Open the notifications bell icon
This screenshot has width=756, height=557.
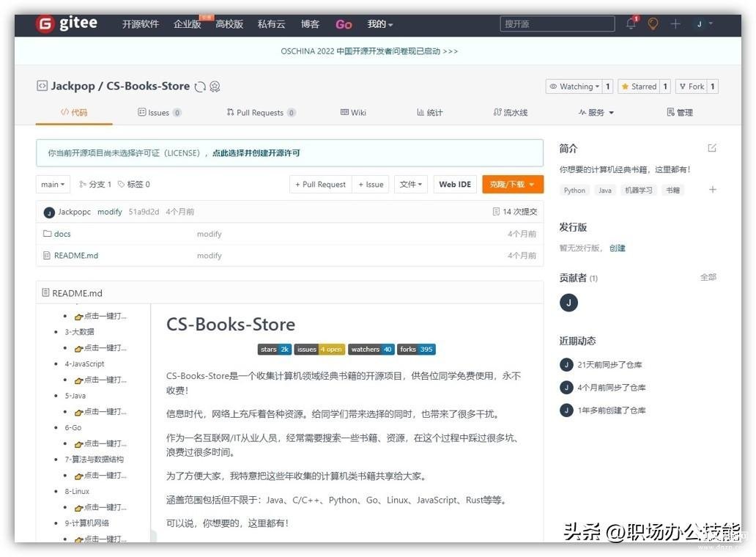point(631,23)
